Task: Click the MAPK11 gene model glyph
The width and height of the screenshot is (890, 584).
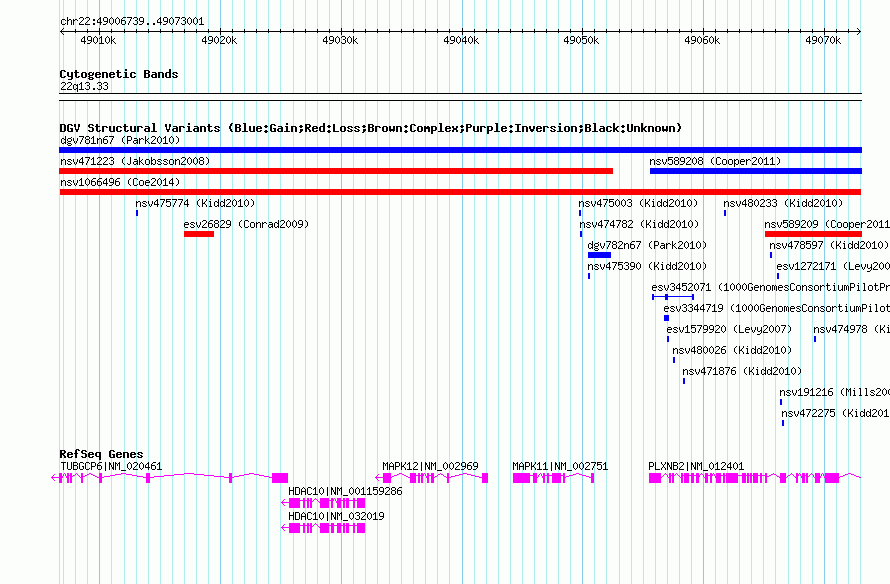Action: (x=553, y=478)
